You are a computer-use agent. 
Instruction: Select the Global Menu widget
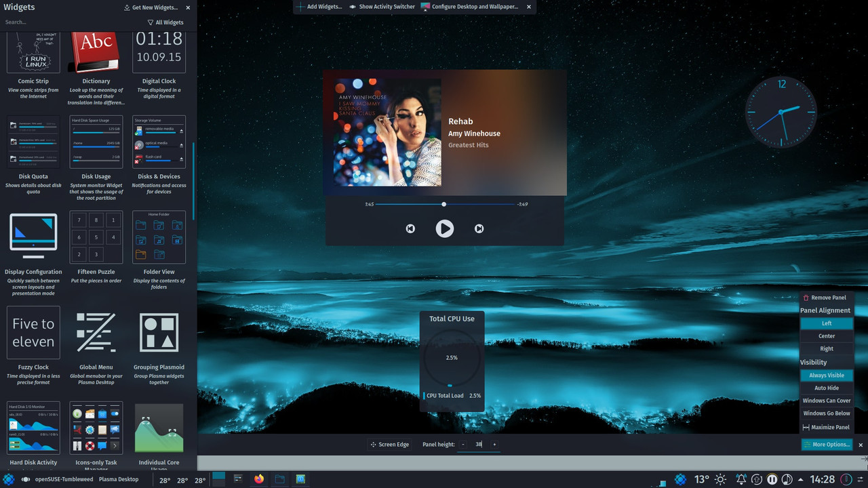coord(96,346)
